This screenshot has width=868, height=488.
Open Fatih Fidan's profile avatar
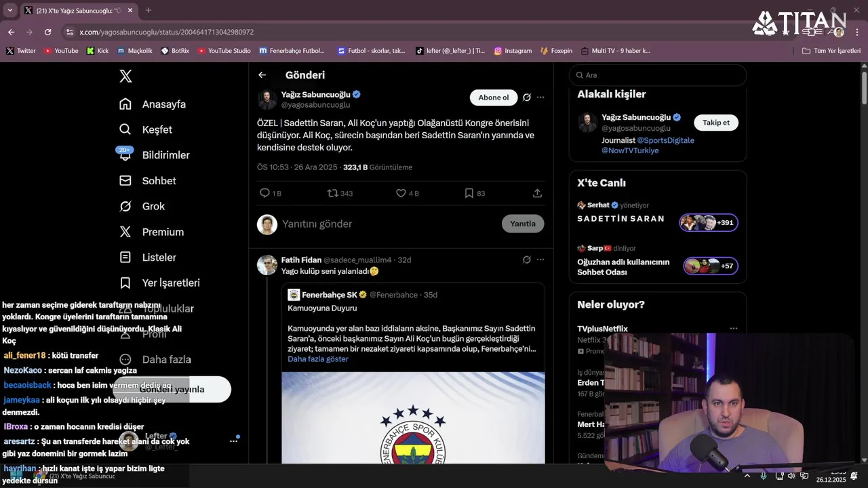click(x=267, y=265)
